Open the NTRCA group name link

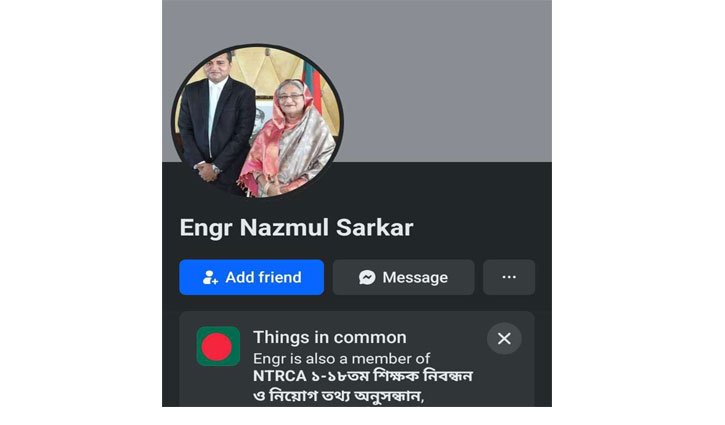pyautogui.click(x=362, y=386)
